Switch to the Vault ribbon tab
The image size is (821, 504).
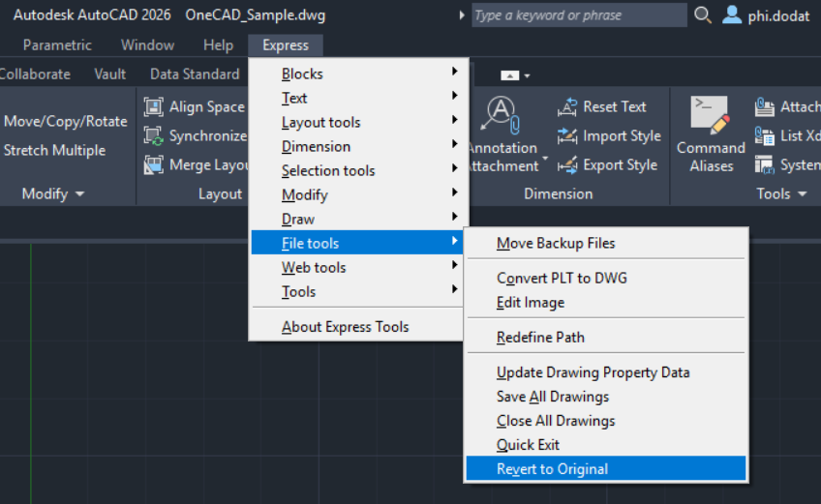(x=110, y=74)
